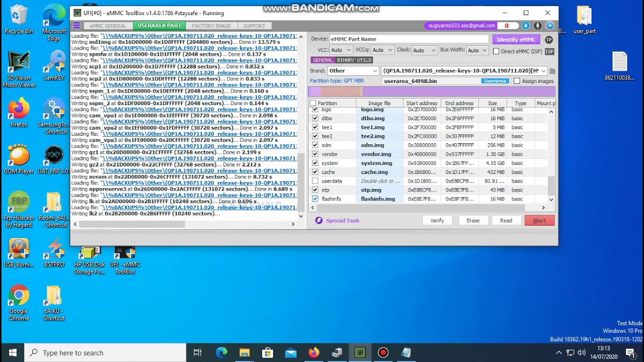Open USB_Burning desktop icon
The width and height of the screenshot is (644, 362).
19,253
